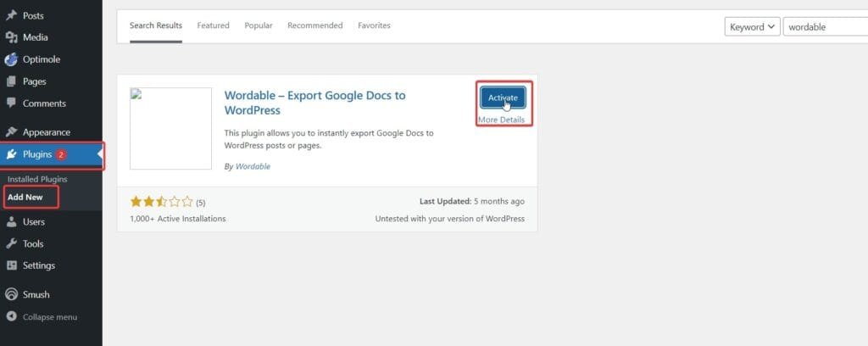Click the Tools wrench icon
Screen dimensions: 868x346
click(x=11, y=243)
